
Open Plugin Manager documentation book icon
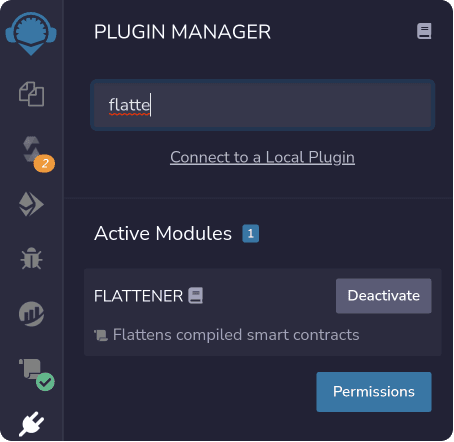point(424,31)
